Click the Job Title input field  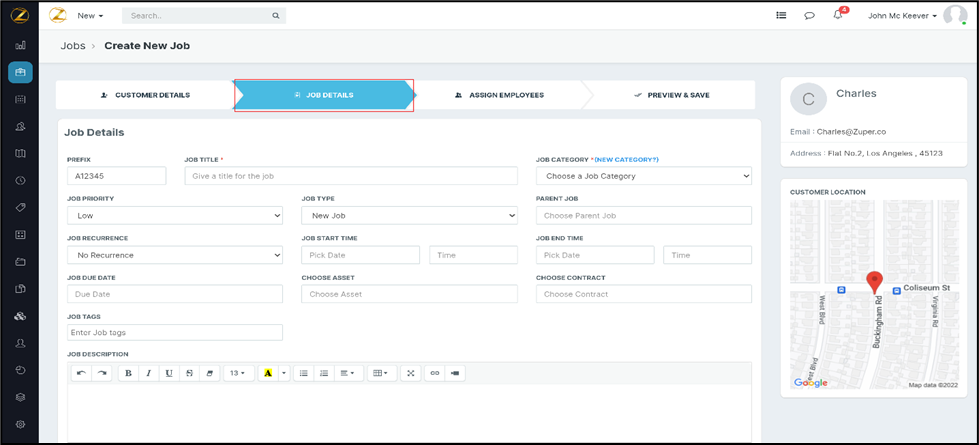(351, 176)
